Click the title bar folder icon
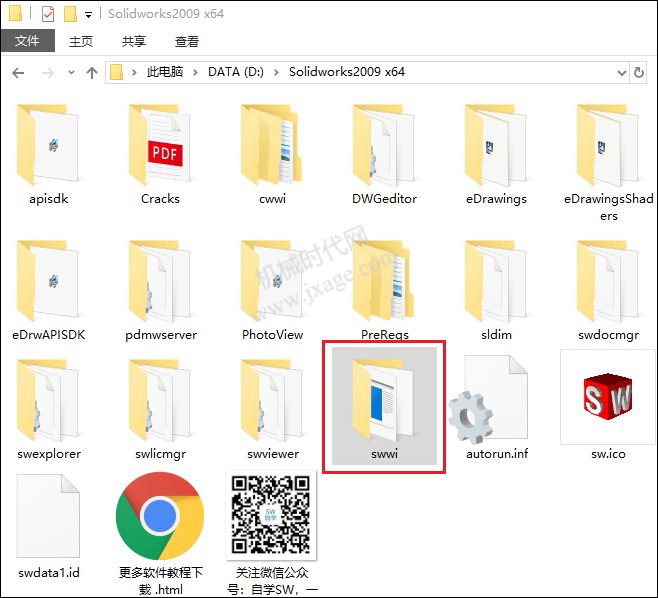Viewport: 658px width, 598px height. point(15,13)
